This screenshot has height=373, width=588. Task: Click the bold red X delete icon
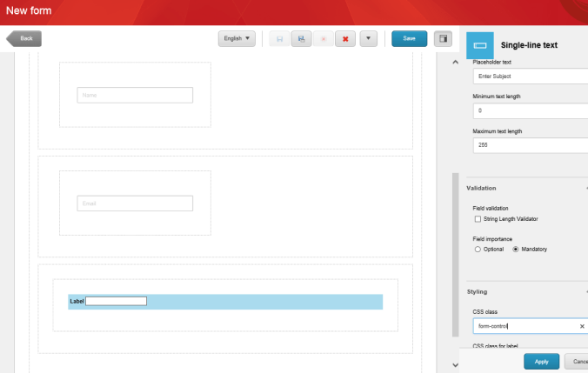[x=345, y=39]
